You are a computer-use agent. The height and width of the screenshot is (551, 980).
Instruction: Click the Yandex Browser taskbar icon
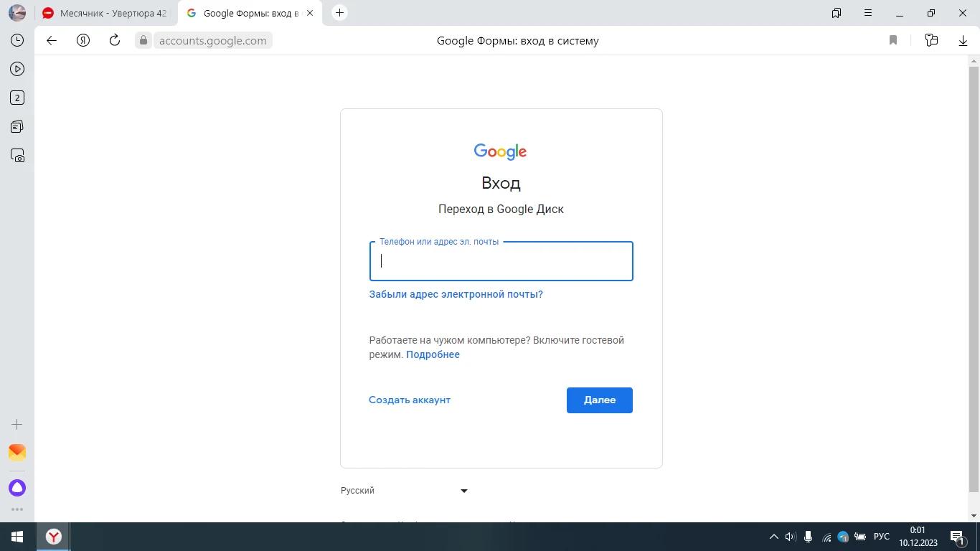coord(54,537)
